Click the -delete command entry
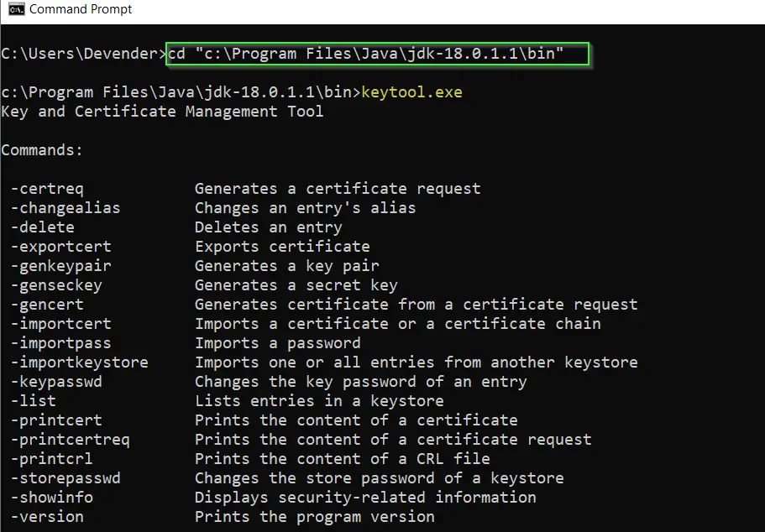Viewport: 765px width, 532px height. click(x=42, y=227)
